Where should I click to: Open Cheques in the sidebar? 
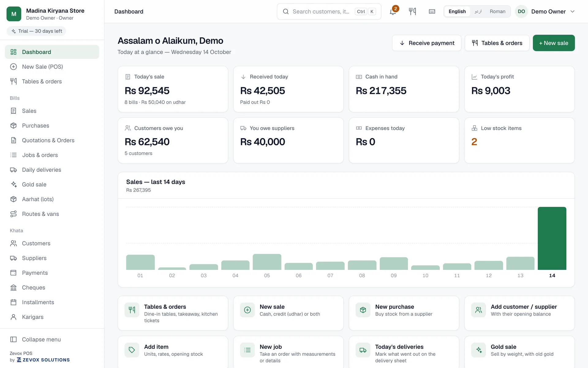point(52,287)
